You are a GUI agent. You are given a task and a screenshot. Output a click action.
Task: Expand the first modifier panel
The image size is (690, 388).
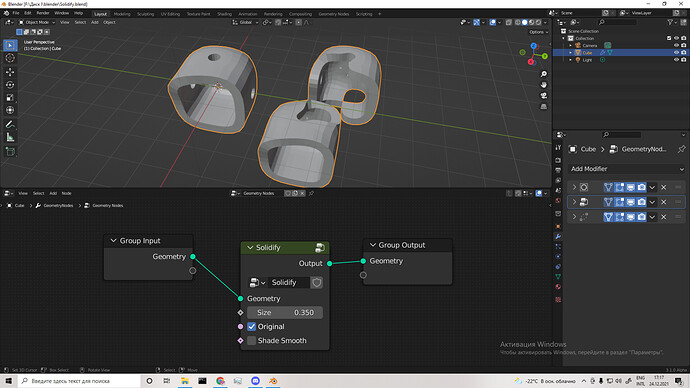pos(574,187)
